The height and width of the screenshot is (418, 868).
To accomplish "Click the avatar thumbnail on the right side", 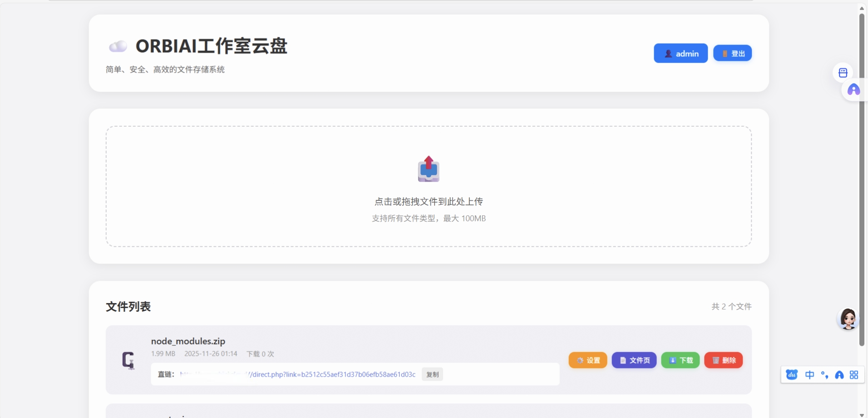I will [847, 319].
